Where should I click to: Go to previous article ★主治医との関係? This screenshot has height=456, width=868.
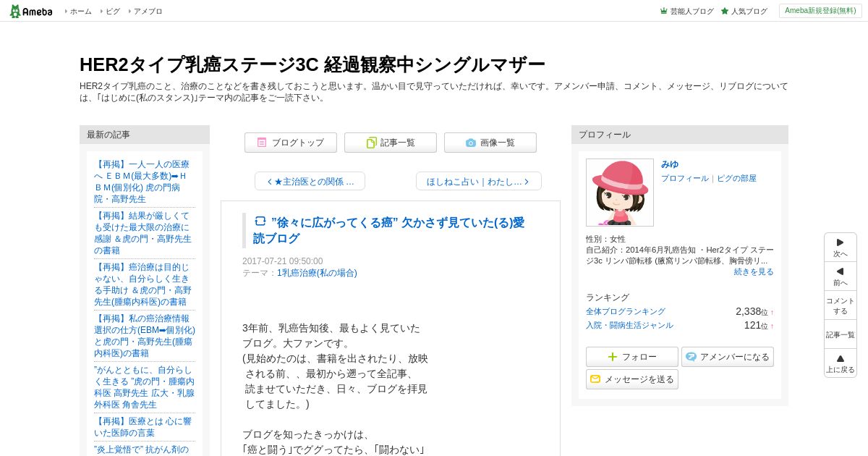coord(310,181)
